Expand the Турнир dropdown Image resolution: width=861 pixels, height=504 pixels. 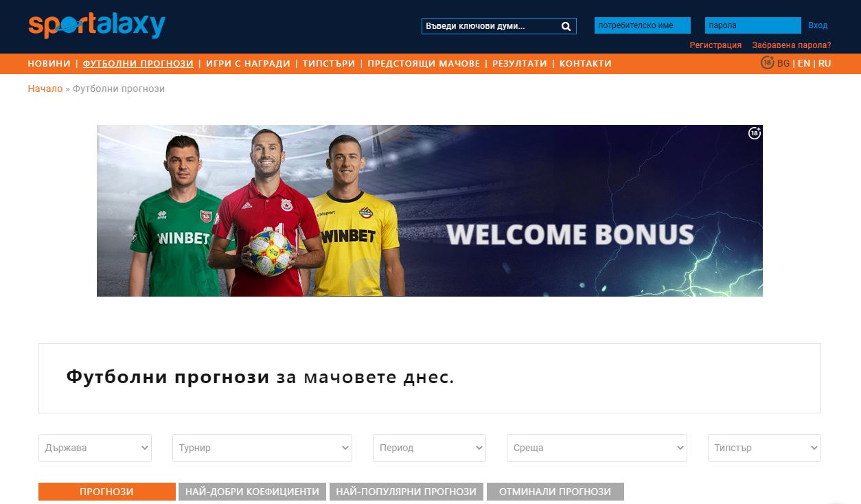(262, 448)
